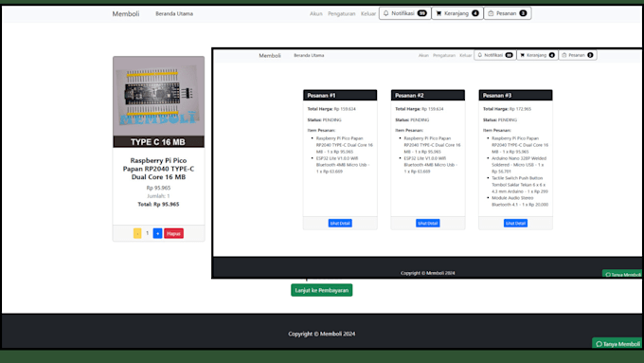Open Pengaturan in inset orders page navbar
The height and width of the screenshot is (363, 644).
click(444, 55)
